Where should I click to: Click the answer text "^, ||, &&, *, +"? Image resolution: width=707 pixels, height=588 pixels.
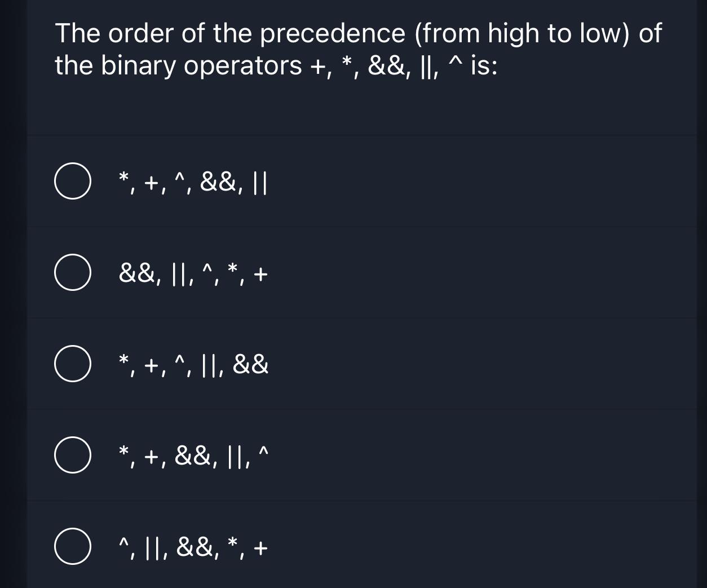[x=192, y=546]
